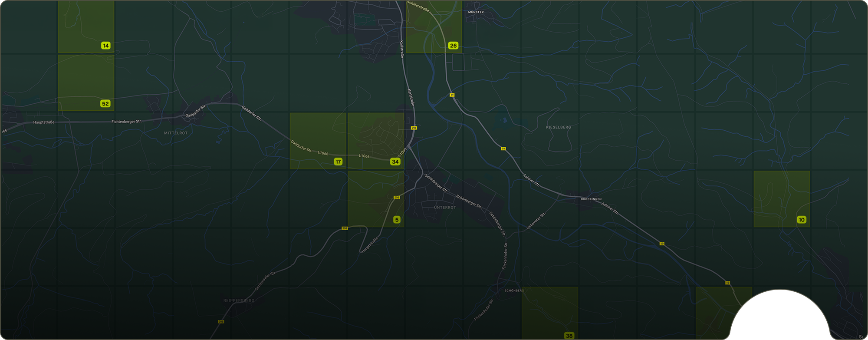Image resolution: width=868 pixels, height=340 pixels.
Task: Select the Reippersberg label on the map
Action: (x=239, y=300)
